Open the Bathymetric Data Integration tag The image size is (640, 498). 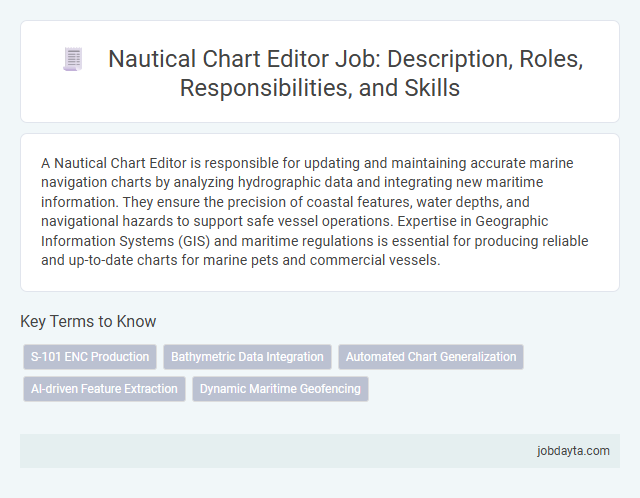[247, 357]
